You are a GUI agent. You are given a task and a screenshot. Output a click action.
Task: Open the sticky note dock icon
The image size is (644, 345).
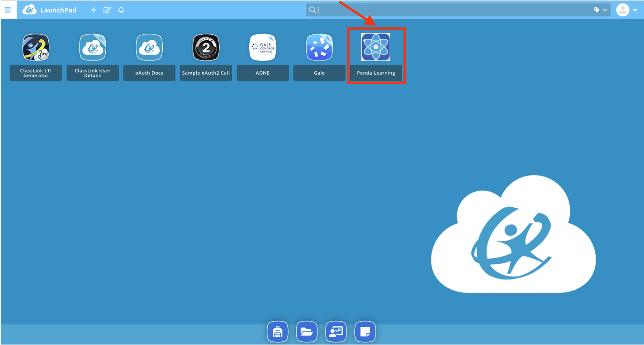365,332
